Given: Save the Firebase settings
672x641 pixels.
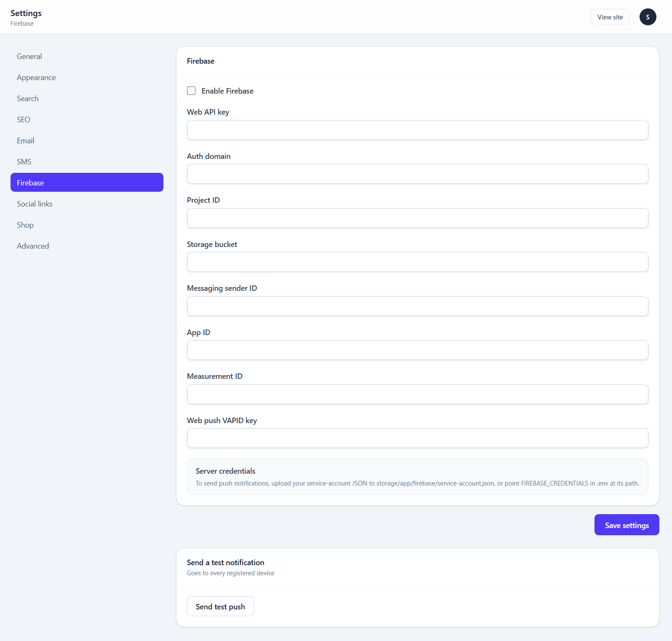Looking at the screenshot, I should [x=627, y=525].
